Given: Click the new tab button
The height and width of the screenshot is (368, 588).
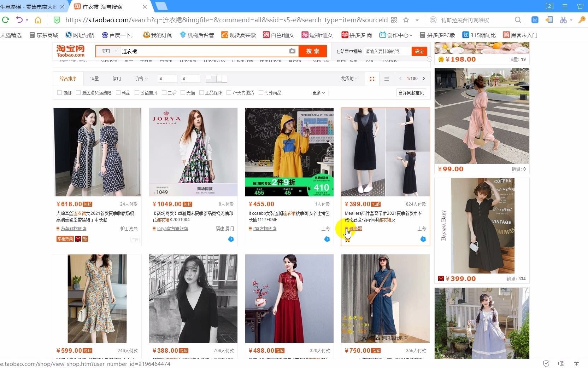Looking at the screenshot, I should [161, 6].
